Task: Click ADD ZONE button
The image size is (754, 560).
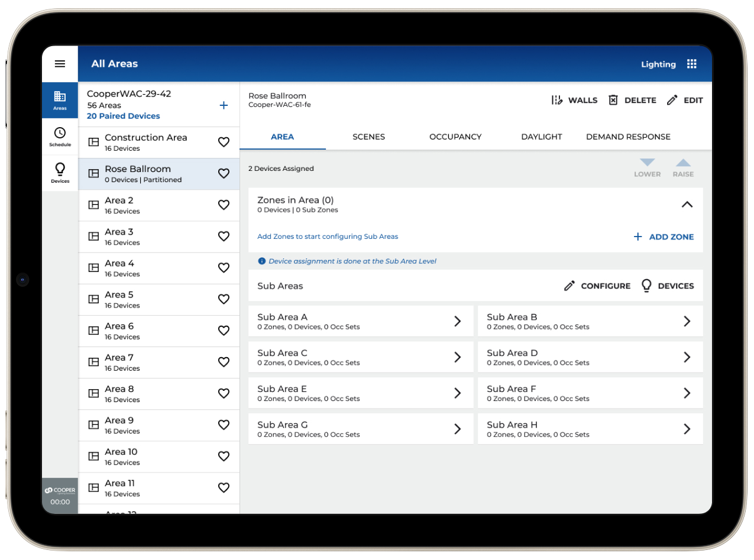Action: click(664, 237)
